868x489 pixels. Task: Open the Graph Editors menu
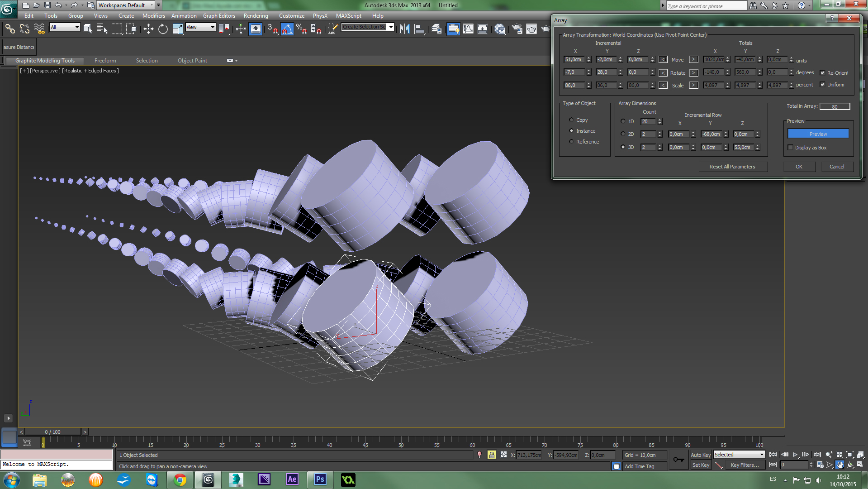[219, 16]
